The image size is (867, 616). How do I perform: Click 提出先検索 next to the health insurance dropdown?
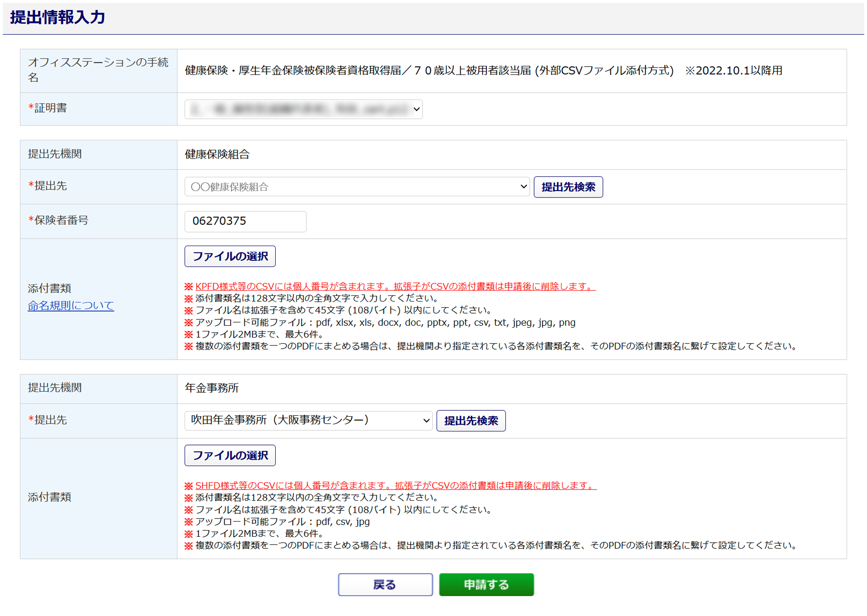(568, 187)
